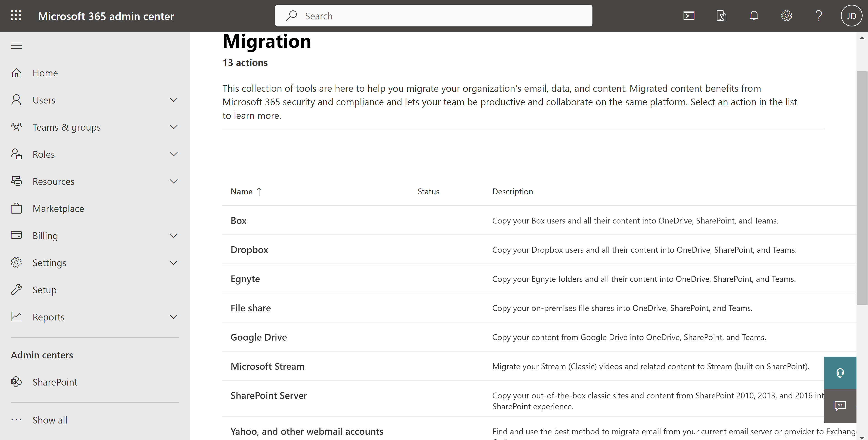Click the feedback/survey icon in the top bar

tap(722, 15)
